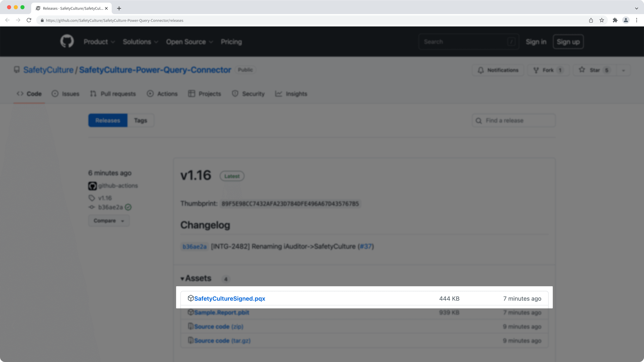
Task: Open the dropdown arrow next to Star
Action: pyautogui.click(x=624, y=70)
